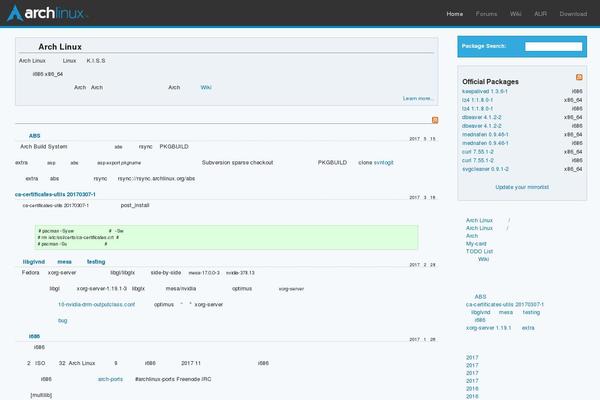
Task: Open the testing headline link
Action: (96, 262)
